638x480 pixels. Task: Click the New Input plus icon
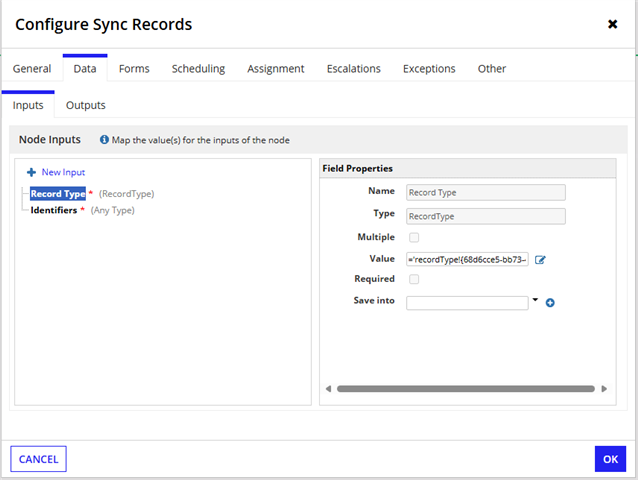(31, 173)
